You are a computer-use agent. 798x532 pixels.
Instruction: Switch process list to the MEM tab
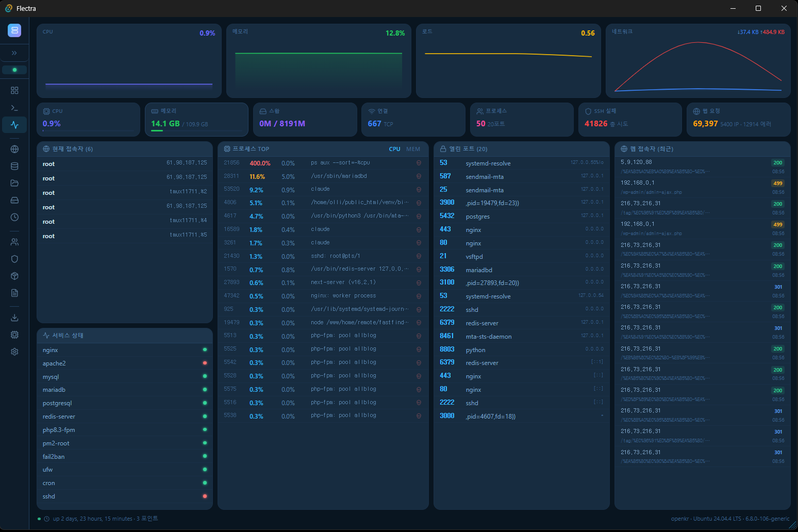tap(413, 149)
